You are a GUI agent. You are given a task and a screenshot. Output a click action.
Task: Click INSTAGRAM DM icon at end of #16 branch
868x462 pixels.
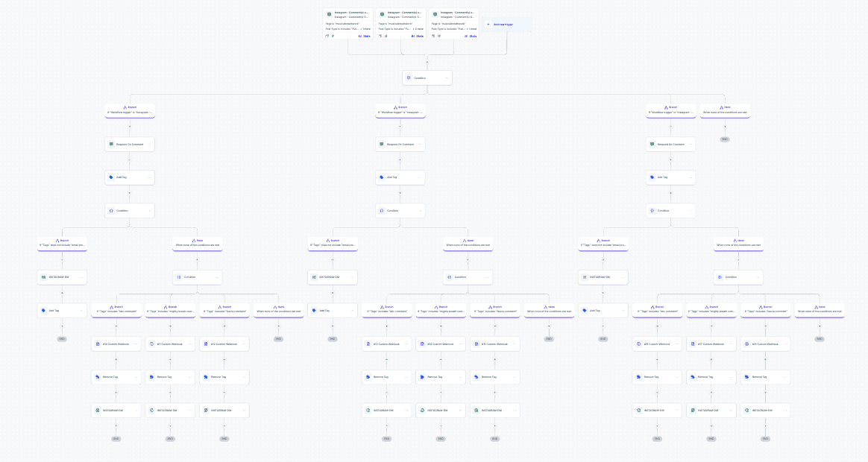pos(639,410)
